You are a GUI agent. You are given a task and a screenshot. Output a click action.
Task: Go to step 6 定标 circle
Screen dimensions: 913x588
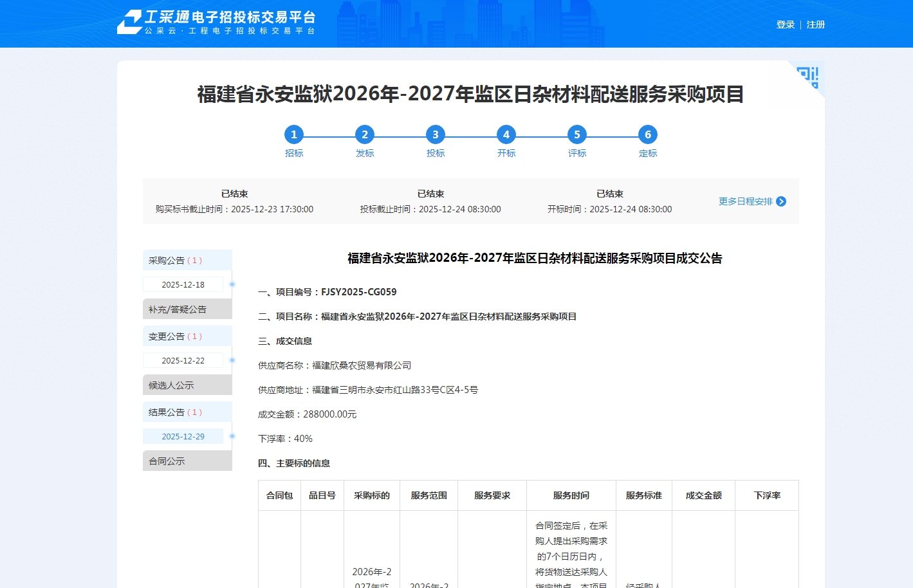point(648,134)
